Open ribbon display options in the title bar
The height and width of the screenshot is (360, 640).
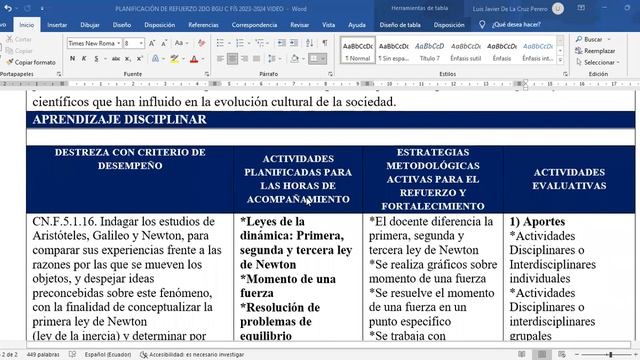[x=581, y=8]
